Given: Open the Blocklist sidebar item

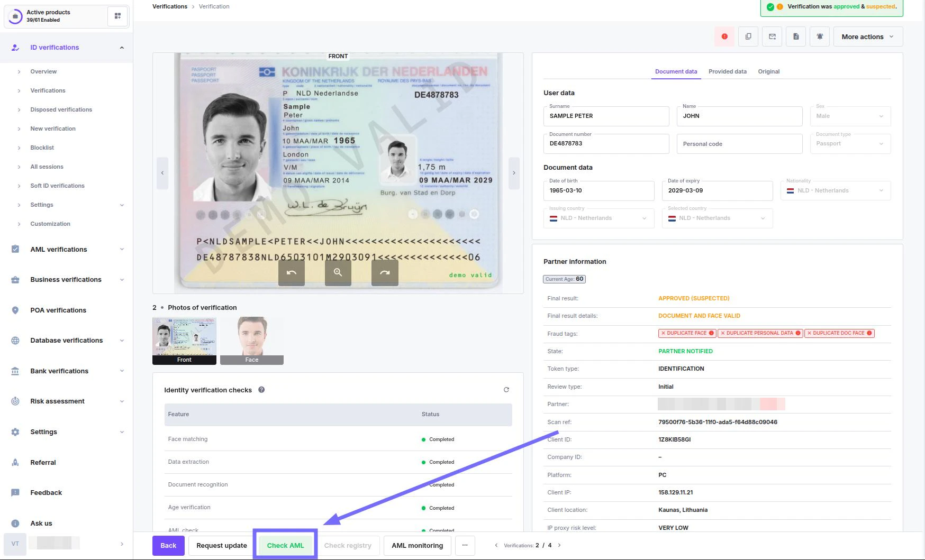Looking at the screenshot, I should (42, 148).
